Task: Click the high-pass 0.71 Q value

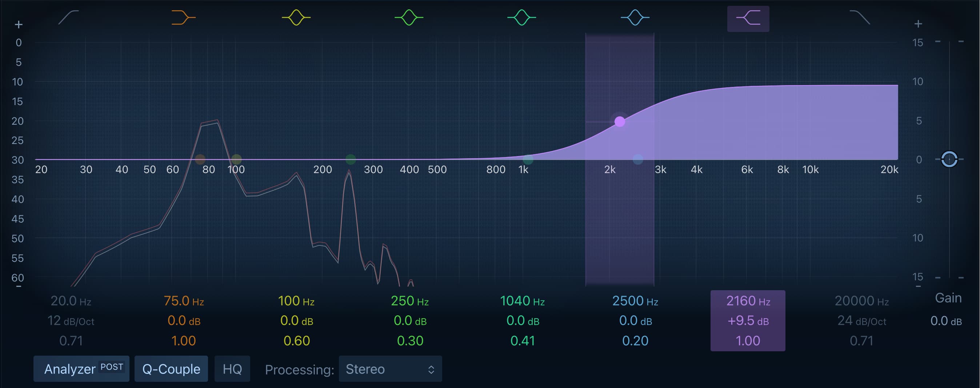Action: (71, 341)
